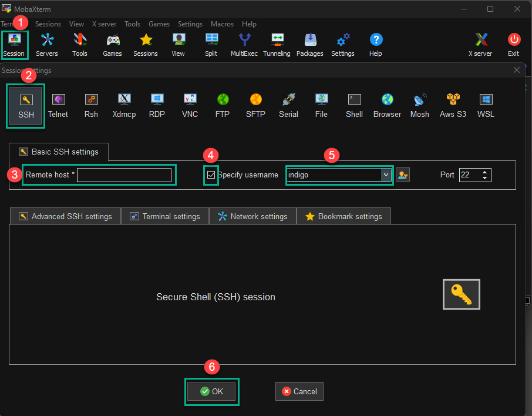Open the Advanced SSH settings tab
This screenshot has width=532, height=416.
click(x=66, y=216)
